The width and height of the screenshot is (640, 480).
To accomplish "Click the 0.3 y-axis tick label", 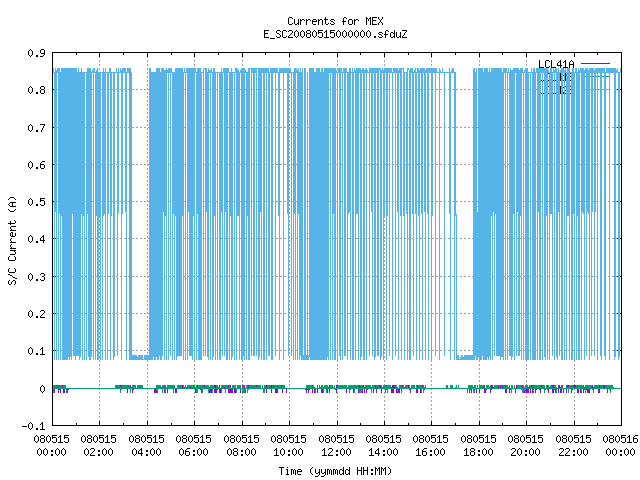I will tap(36, 277).
